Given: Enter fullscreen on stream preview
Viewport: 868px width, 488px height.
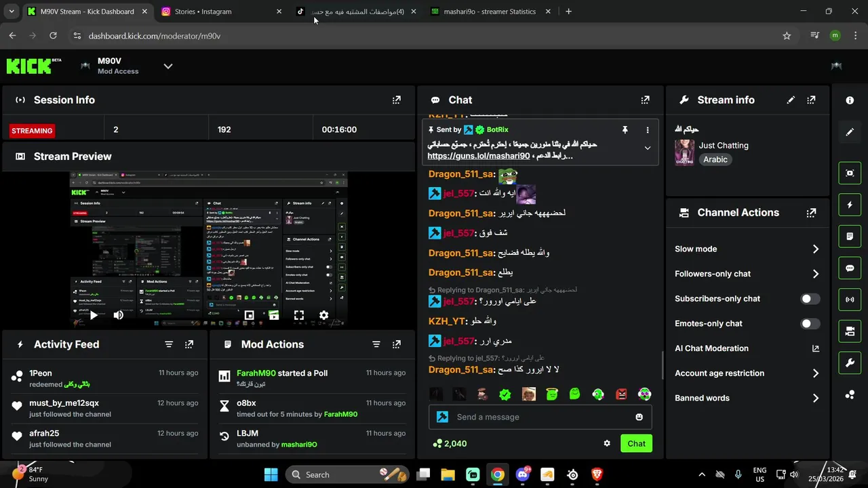Looking at the screenshot, I should [298, 315].
